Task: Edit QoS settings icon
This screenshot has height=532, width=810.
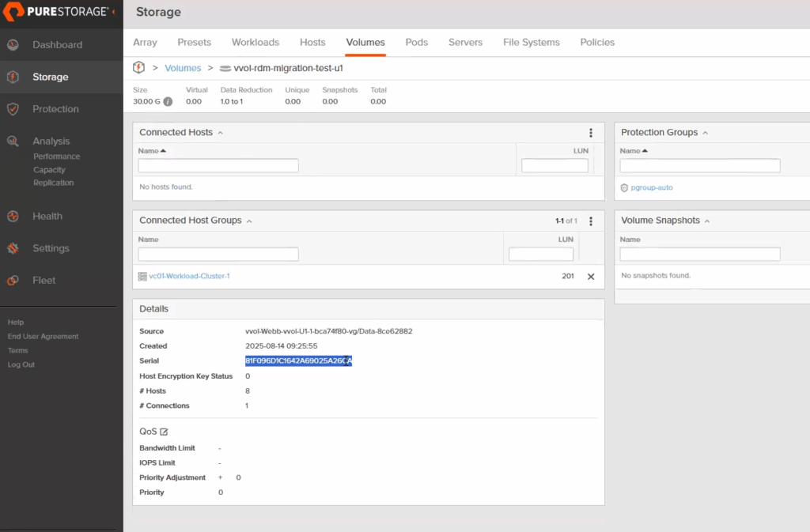Action: point(164,432)
